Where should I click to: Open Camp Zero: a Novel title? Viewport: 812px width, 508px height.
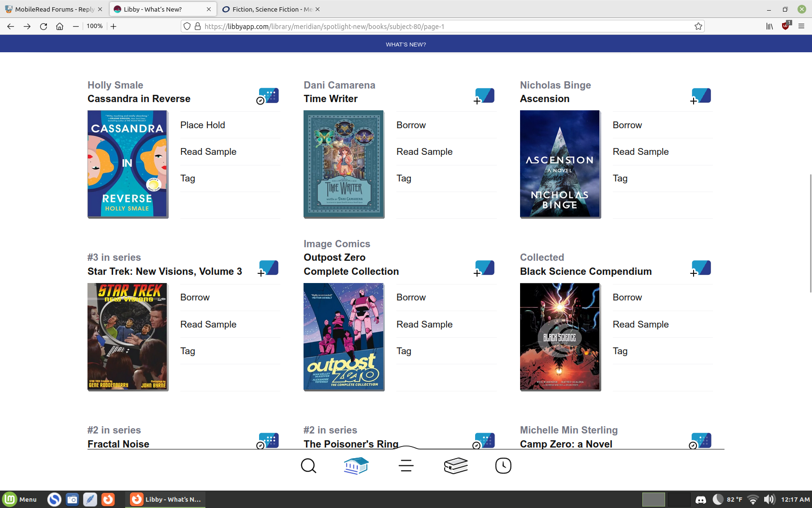566,444
